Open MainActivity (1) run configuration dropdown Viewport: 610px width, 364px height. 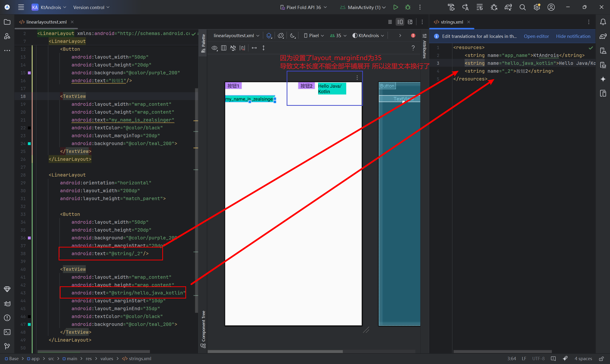(x=363, y=7)
